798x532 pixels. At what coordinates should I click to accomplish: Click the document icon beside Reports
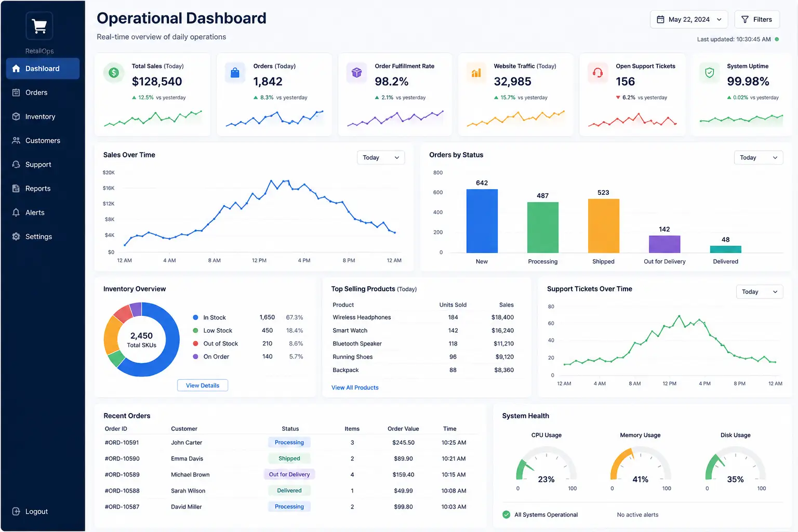pyautogui.click(x=16, y=189)
